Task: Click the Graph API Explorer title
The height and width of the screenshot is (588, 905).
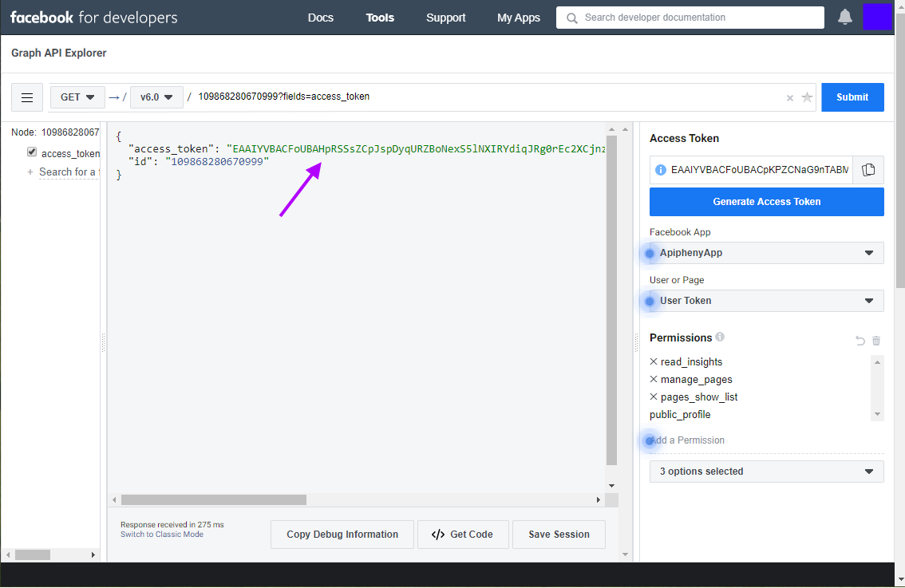Action: pos(59,53)
